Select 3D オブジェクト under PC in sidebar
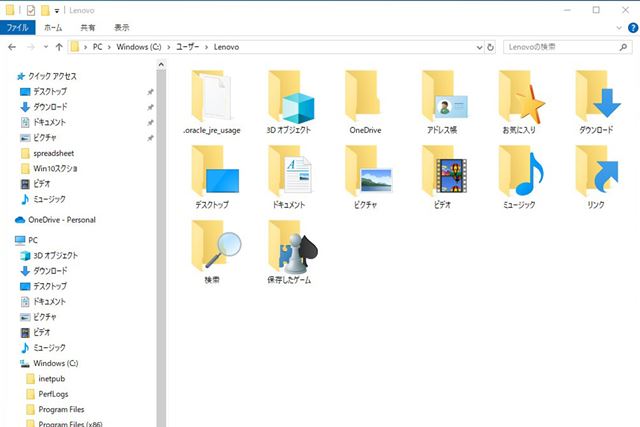Image resolution: width=640 pixels, height=427 pixels. (49, 256)
